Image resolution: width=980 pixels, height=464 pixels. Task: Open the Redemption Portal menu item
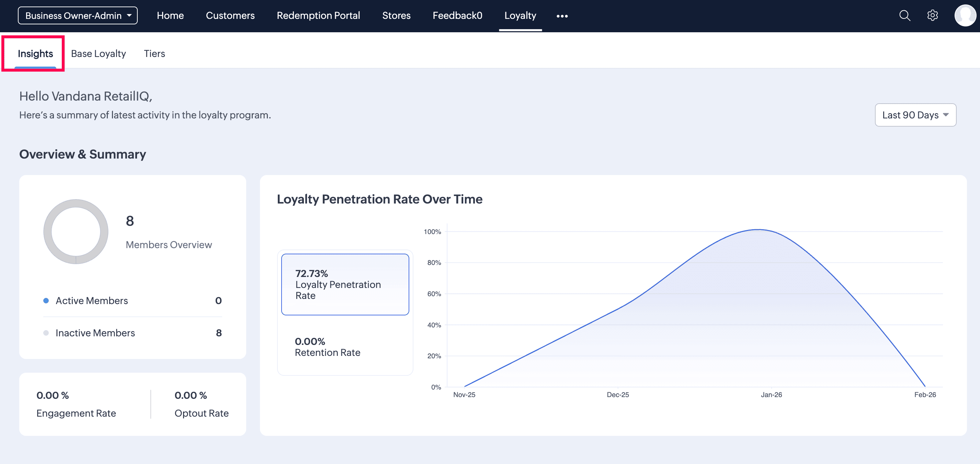tap(318, 15)
